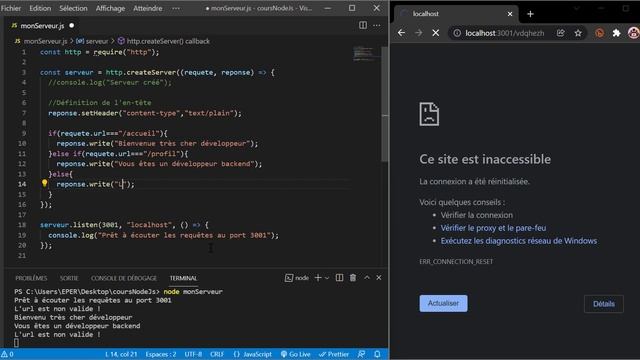Click the warnings count in status bar
Viewport: 640px width, 360px height.
(7, 354)
